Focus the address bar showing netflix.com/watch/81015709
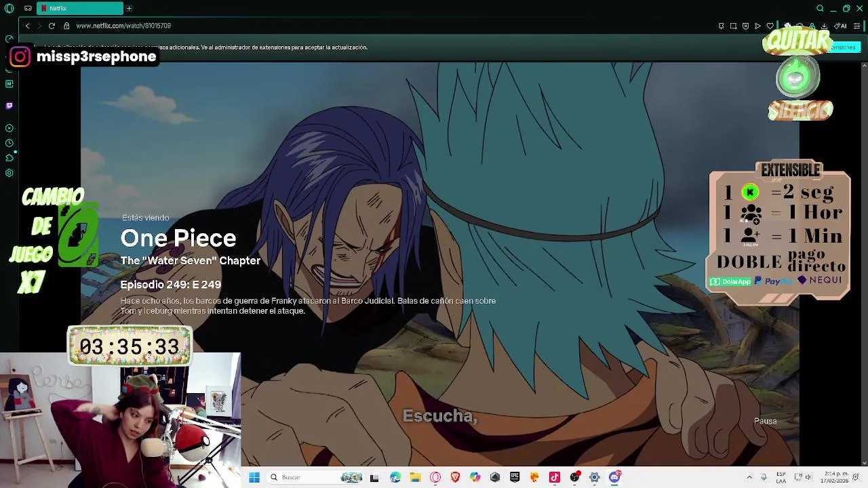 click(123, 26)
